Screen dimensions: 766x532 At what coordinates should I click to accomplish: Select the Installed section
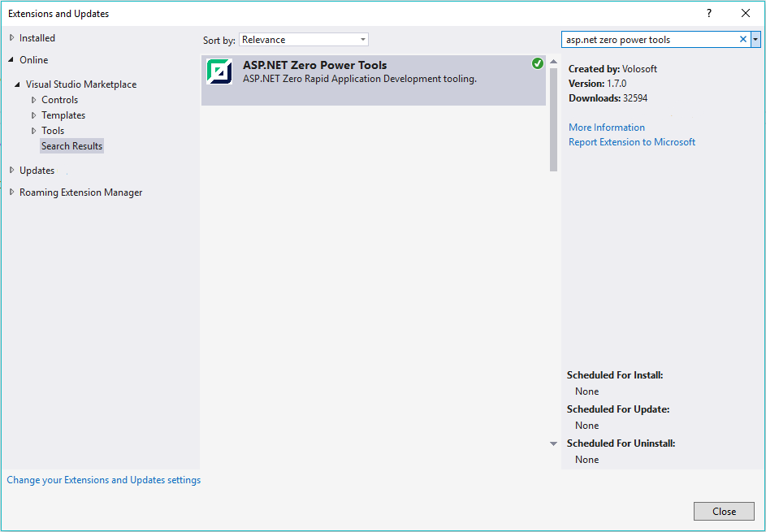[37, 37]
